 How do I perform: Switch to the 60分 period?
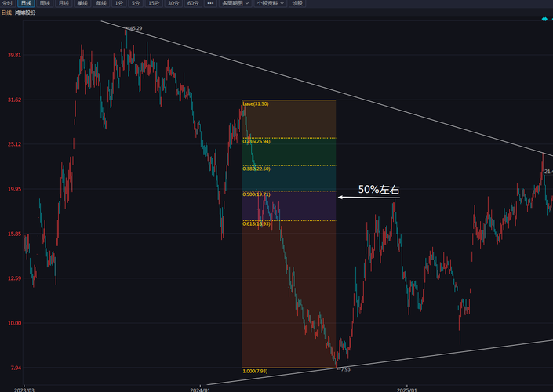pyautogui.click(x=193, y=3)
